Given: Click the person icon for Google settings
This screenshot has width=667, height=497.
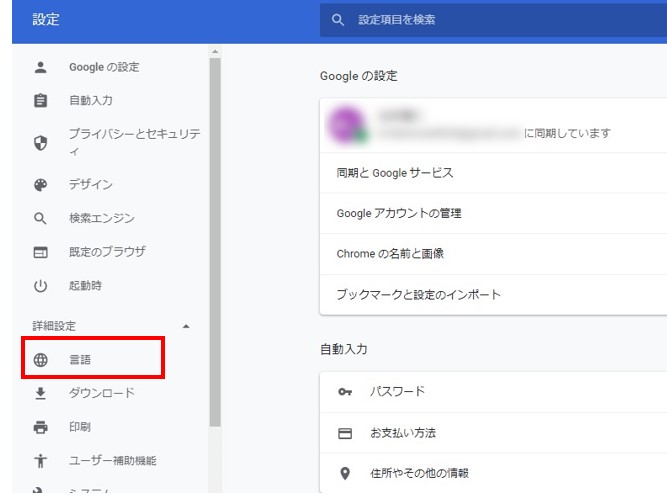Looking at the screenshot, I should pyautogui.click(x=40, y=67).
